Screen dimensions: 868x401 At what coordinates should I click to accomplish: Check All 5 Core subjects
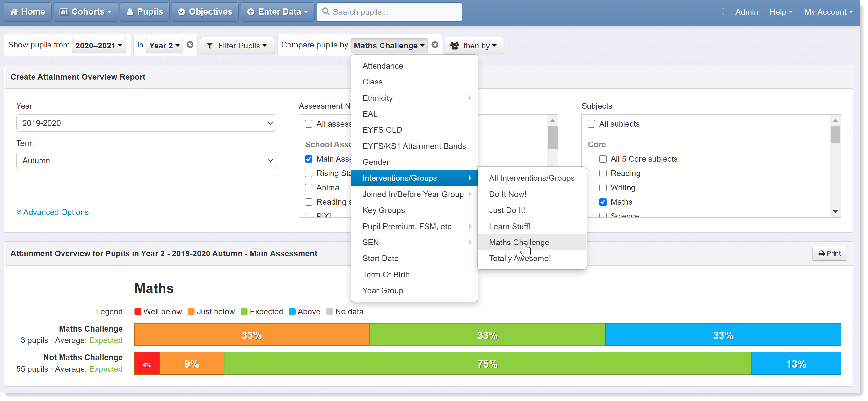[603, 159]
